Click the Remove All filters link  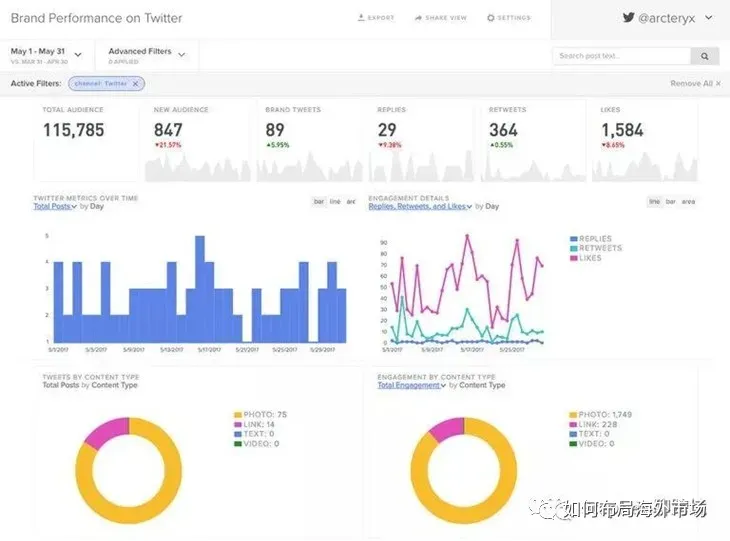pos(691,83)
